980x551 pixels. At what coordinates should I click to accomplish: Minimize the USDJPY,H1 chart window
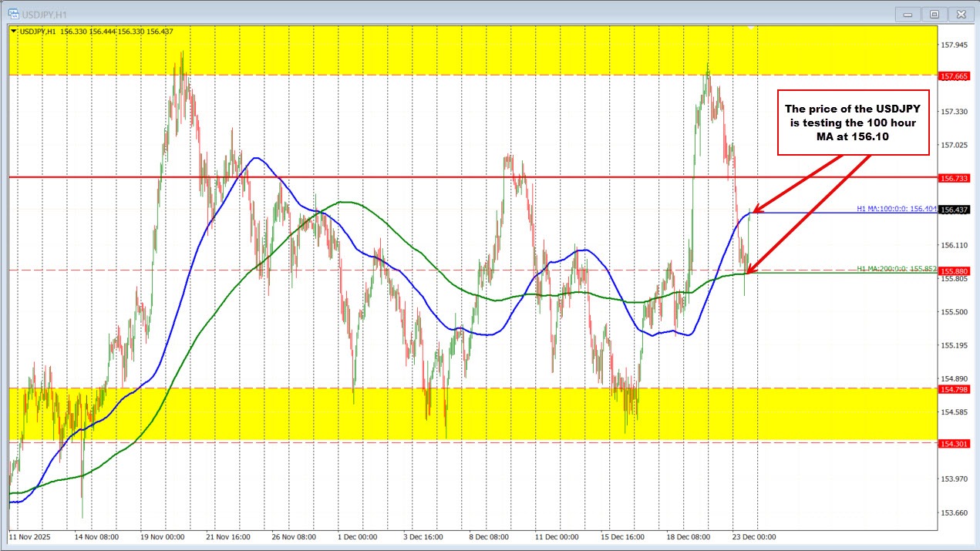point(908,14)
